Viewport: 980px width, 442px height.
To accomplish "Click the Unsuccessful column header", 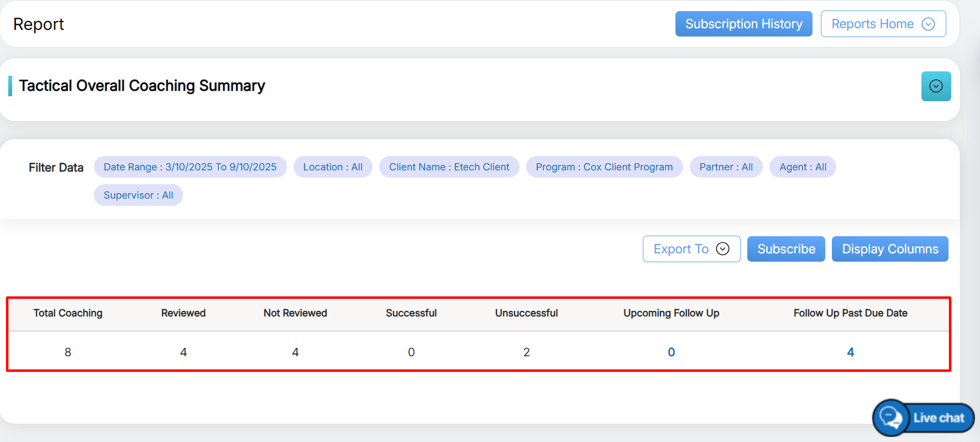I will click(x=526, y=313).
